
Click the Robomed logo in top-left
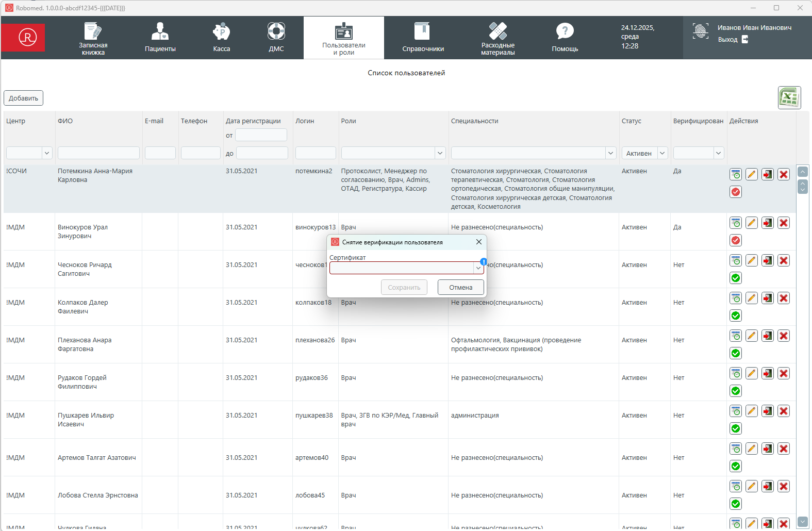point(27,37)
